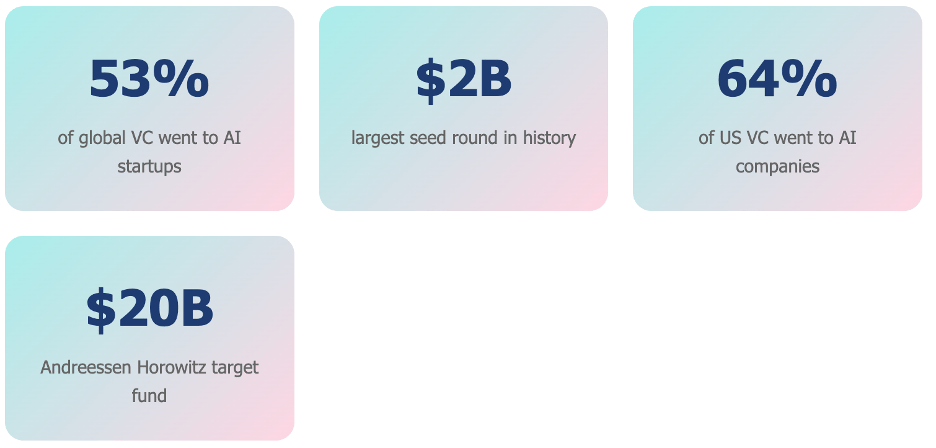Click the dollar sign of $20B
Viewport: 936px width, 448px height.
click(100, 310)
